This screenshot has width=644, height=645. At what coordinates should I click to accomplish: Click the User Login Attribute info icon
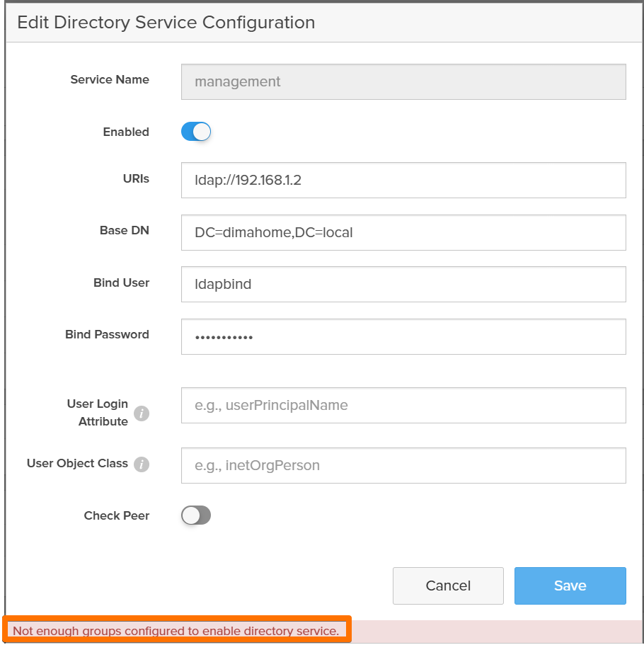coord(142,413)
